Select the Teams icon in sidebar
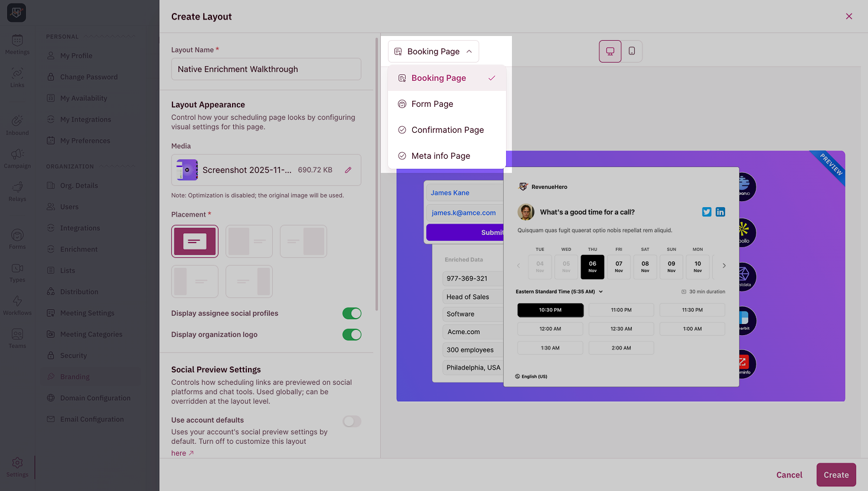This screenshot has width=868, height=491. (x=17, y=336)
